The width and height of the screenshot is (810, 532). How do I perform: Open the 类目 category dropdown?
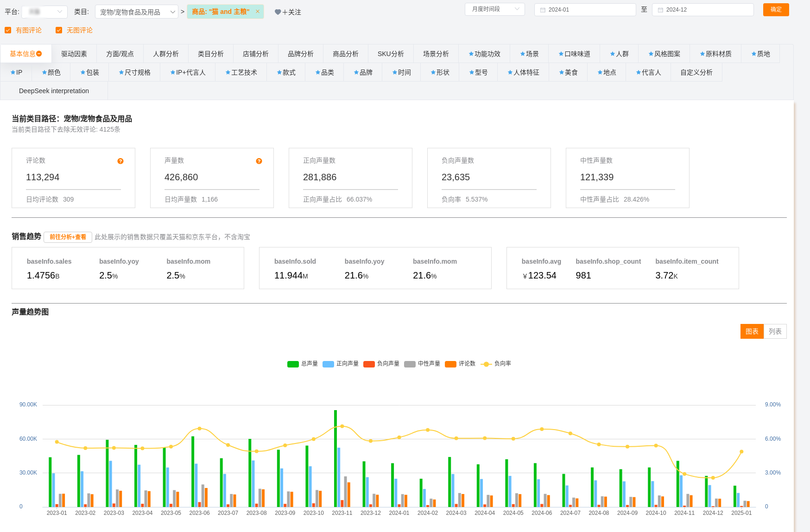137,12
